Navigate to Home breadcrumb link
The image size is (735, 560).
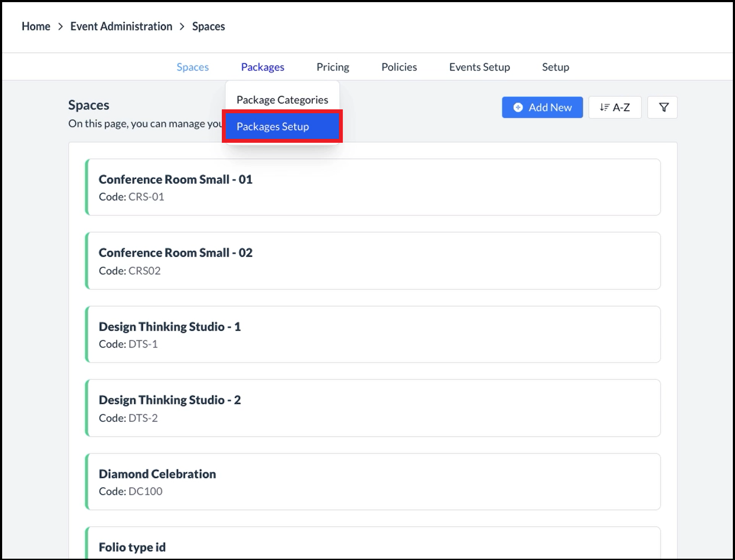[x=36, y=26]
